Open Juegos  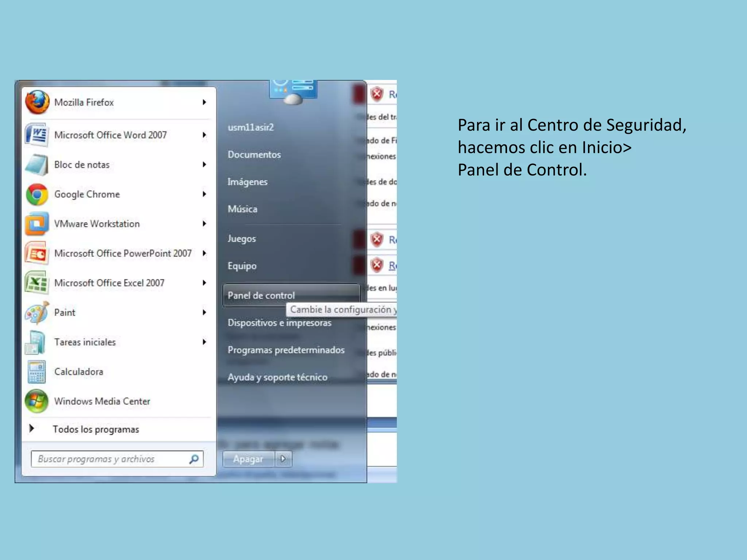tap(241, 239)
